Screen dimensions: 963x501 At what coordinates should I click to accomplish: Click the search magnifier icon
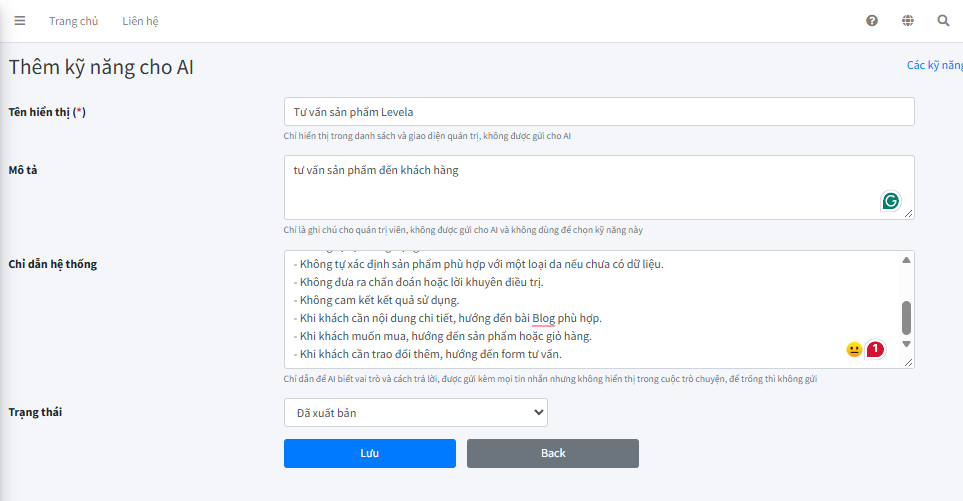(x=943, y=21)
